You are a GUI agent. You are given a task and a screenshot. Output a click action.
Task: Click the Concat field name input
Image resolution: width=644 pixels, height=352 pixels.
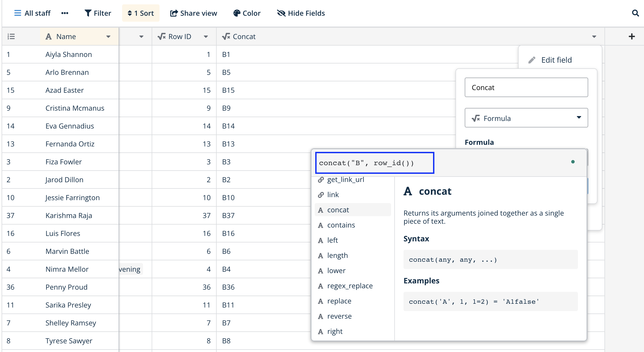(526, 87)
